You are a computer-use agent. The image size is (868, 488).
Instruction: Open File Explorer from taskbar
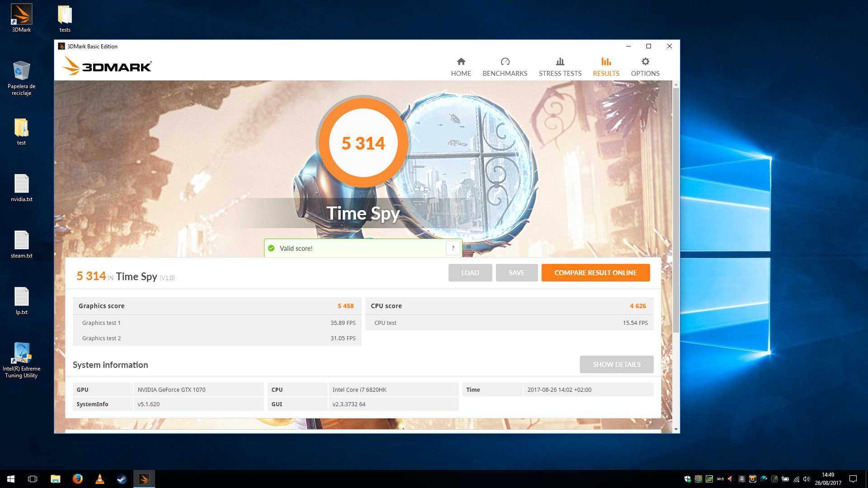pyautogui.click(x=55, y=479)
